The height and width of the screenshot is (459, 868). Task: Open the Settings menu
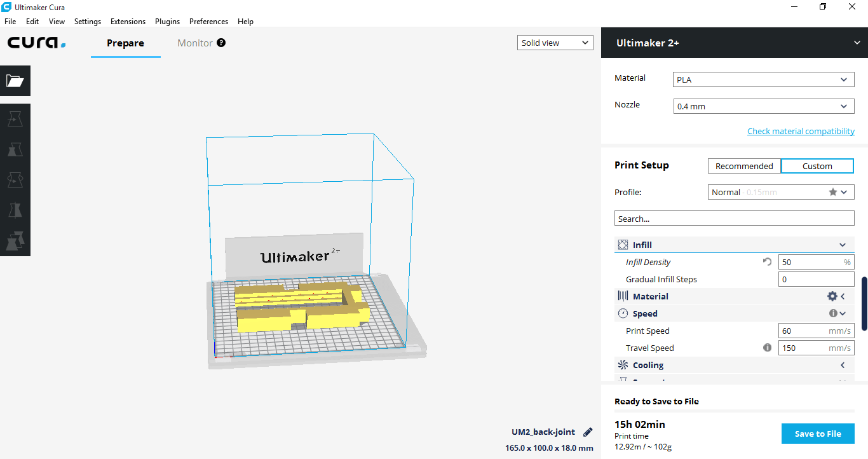tap(88, 21)
